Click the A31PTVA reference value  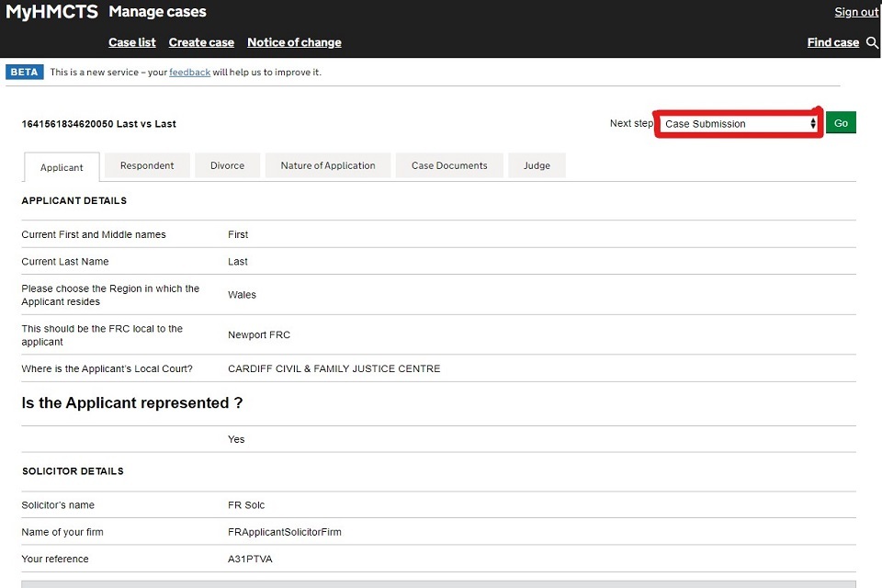tap(250, 559)
